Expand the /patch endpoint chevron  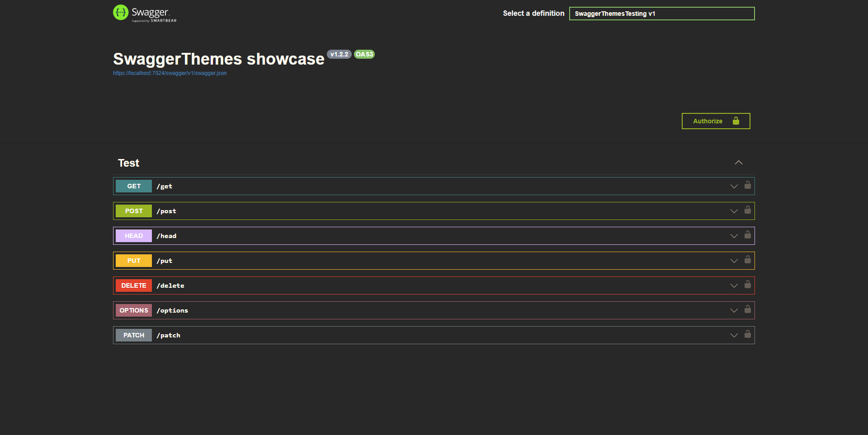734,335
